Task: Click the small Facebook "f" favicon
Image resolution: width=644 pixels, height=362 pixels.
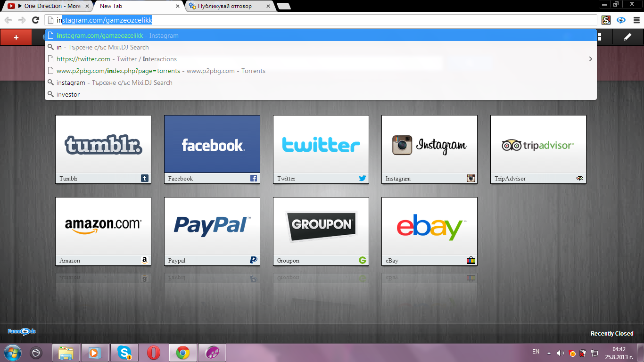Action: point(254,178)
